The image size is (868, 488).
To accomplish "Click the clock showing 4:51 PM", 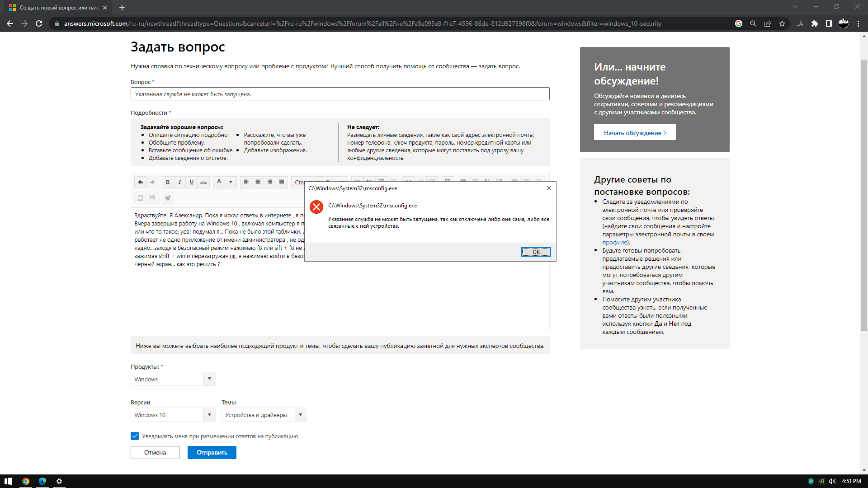I will coord(851,481).
